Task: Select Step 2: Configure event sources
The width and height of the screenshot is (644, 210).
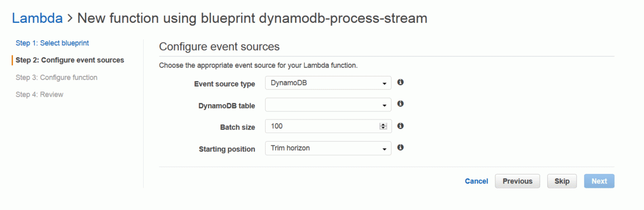Action: (x=70, y=60)
